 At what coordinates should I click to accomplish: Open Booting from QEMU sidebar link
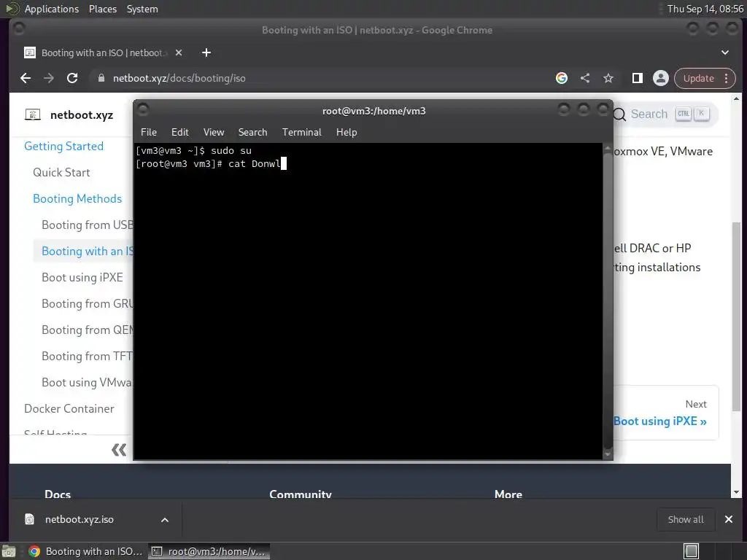pyautogui.click(x=88, y=330)
